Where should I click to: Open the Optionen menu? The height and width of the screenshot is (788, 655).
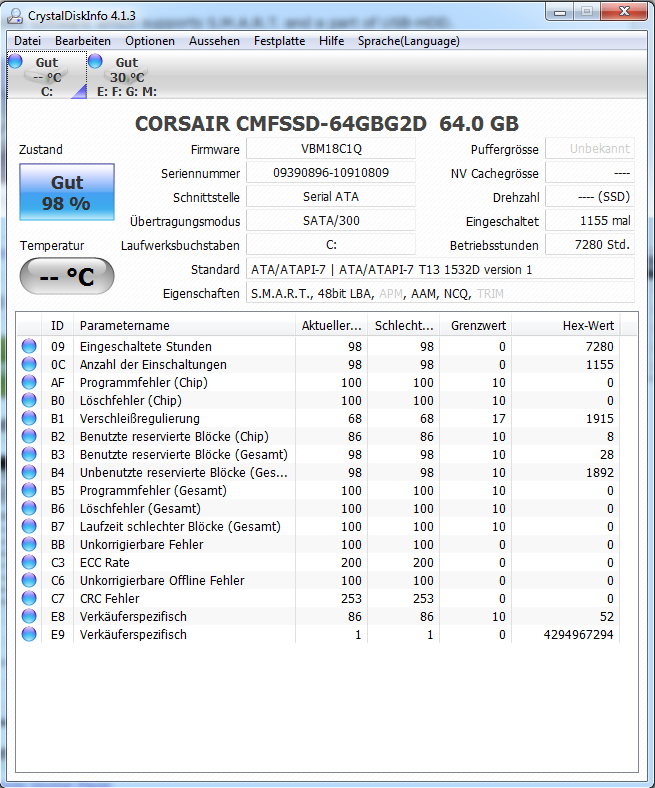(150, 41)
